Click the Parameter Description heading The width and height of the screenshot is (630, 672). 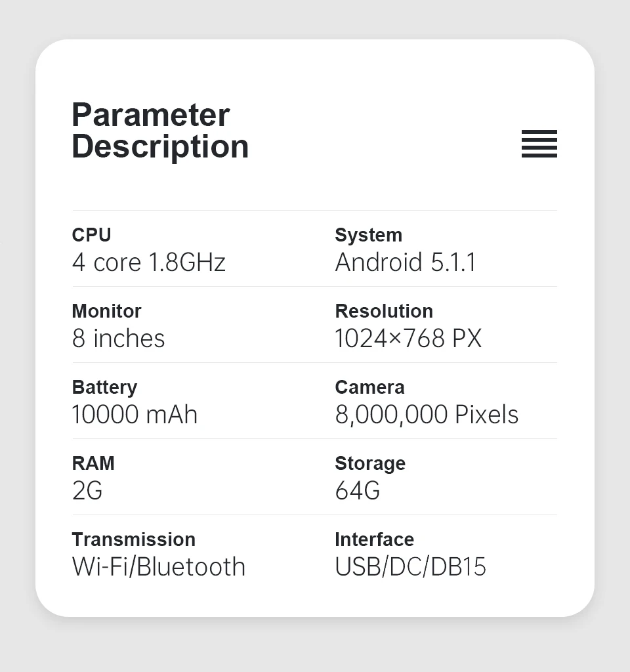click(x=160, y=131)
